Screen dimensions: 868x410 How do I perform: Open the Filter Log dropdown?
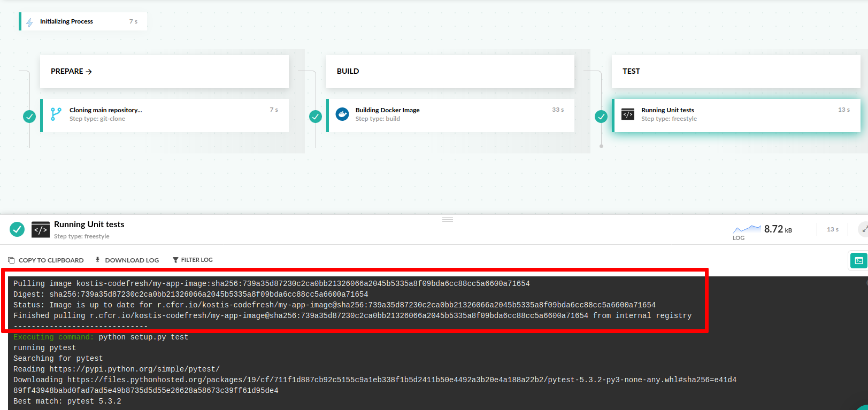[193, 260]
